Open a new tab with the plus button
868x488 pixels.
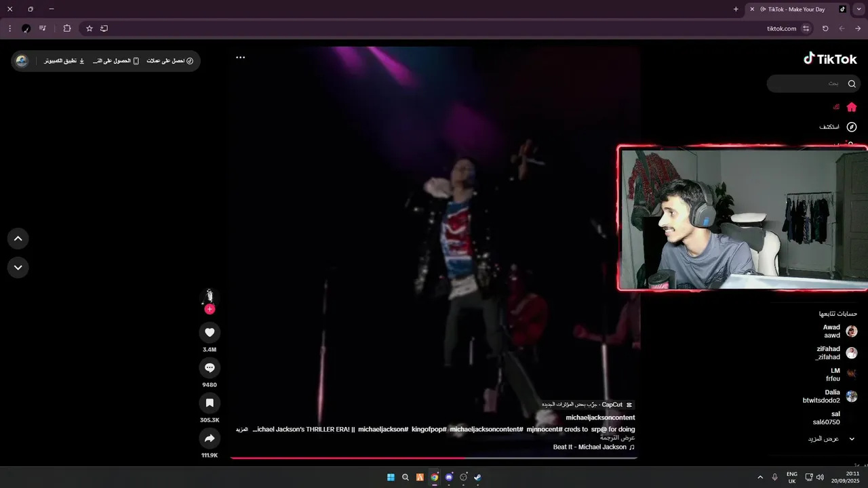tap(736, 9)
